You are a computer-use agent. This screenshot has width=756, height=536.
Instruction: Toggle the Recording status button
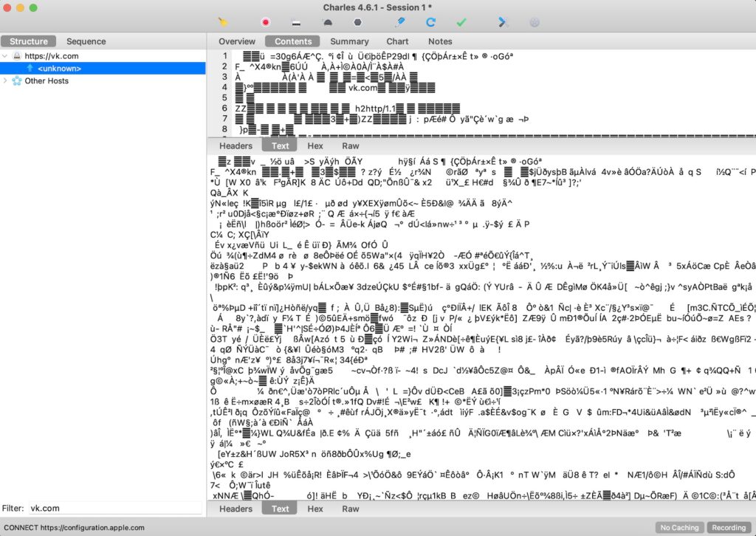[729, 528]
